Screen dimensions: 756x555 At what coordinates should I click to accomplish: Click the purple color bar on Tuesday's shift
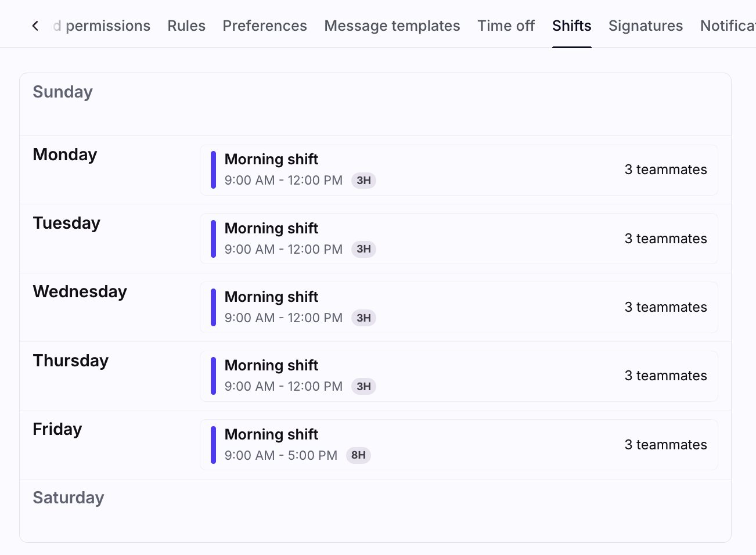[213, 239]
